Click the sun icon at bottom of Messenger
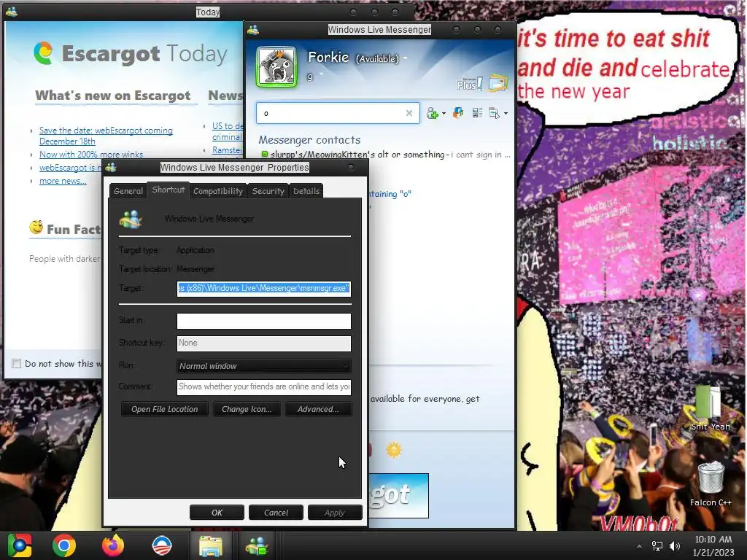Image resolution: width=747 pixels, height=560 pixels. click(x=394, y=450)
